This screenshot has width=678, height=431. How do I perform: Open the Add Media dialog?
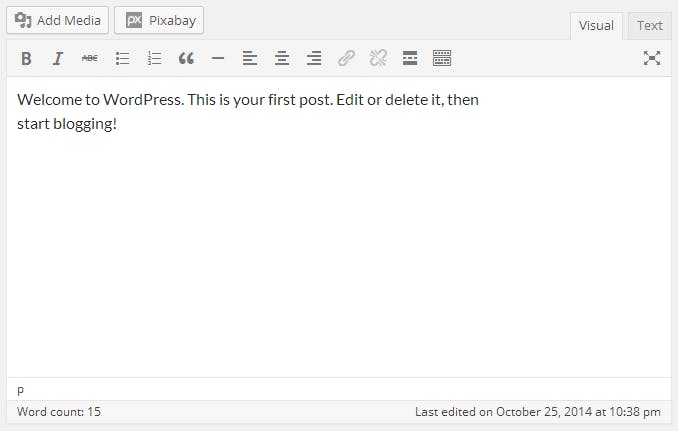(x=58, y=20)
